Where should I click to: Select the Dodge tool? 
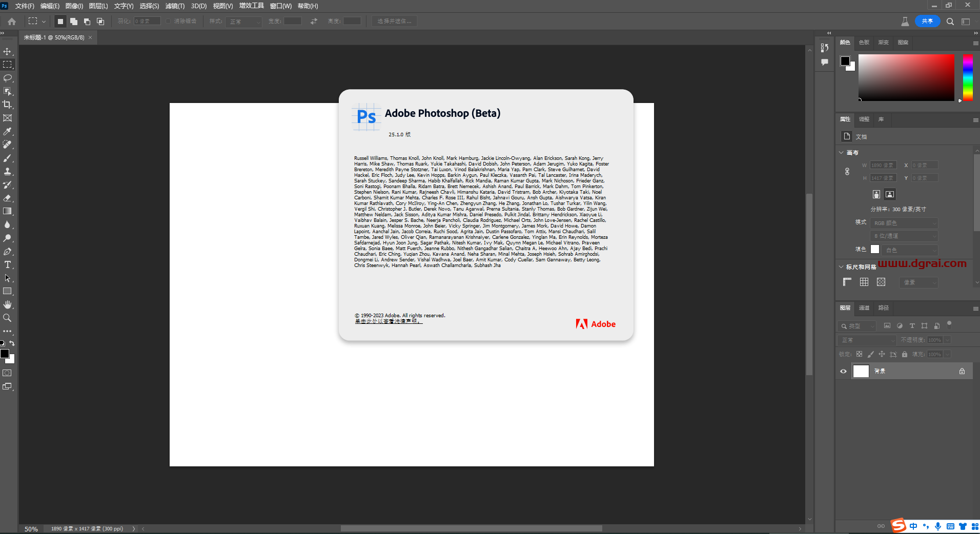coord(7,238)
